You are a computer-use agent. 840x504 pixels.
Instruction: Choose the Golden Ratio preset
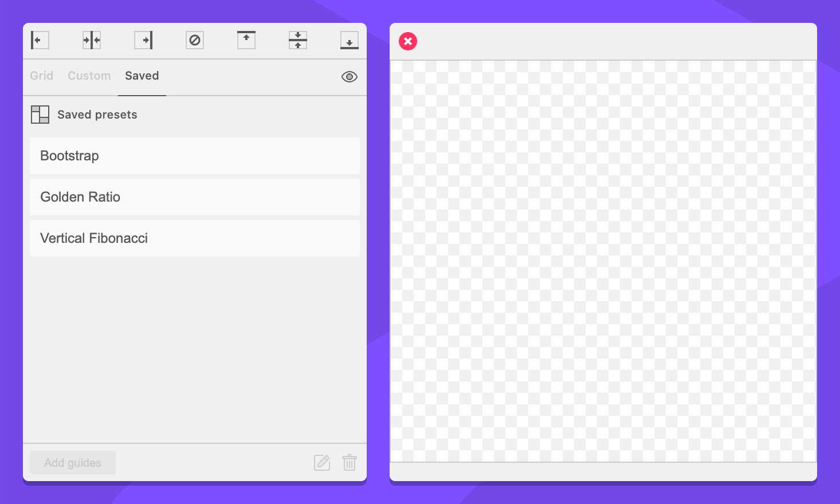pos(195,197)
